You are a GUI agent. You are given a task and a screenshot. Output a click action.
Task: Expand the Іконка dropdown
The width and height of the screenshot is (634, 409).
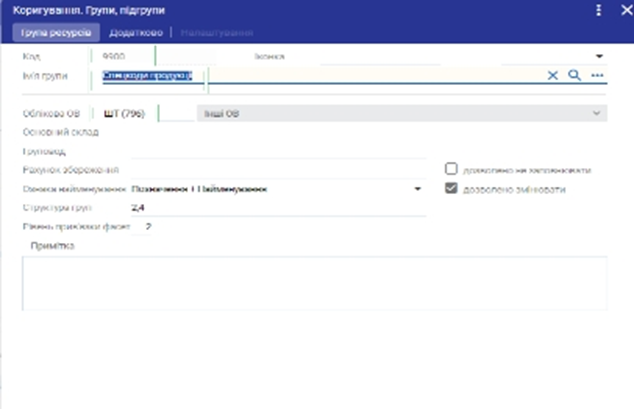click(600, 57)
